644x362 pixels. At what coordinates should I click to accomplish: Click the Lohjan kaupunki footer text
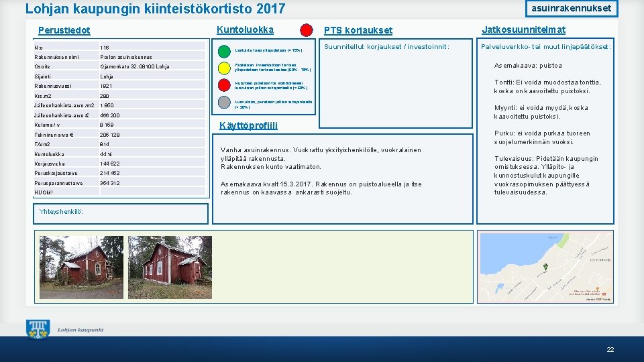(x=80, y=330)
